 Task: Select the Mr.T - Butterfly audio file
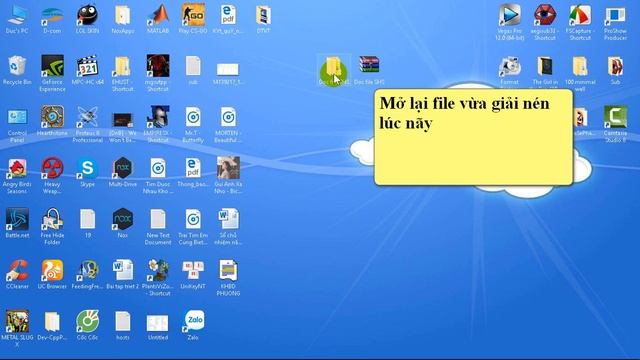tap(193, 125)
